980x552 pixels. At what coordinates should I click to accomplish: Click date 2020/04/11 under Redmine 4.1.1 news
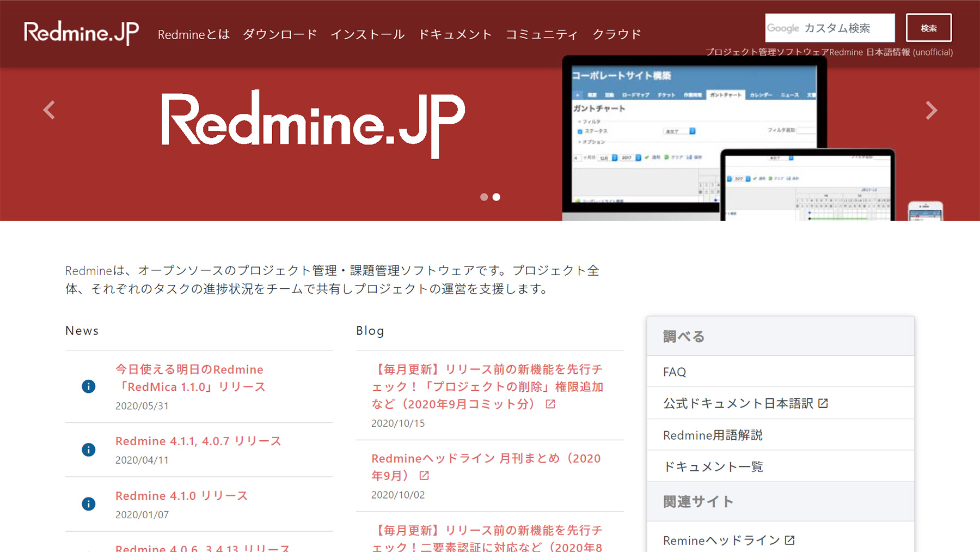coord(142,460)
